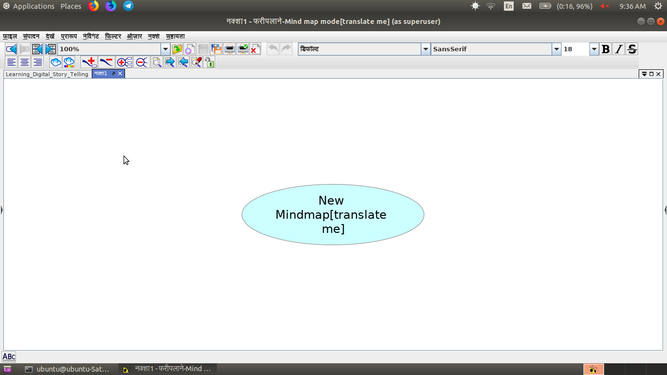Click the find magnifier icon
Viewport: 667px width, 375px height.
pos(157,62)
